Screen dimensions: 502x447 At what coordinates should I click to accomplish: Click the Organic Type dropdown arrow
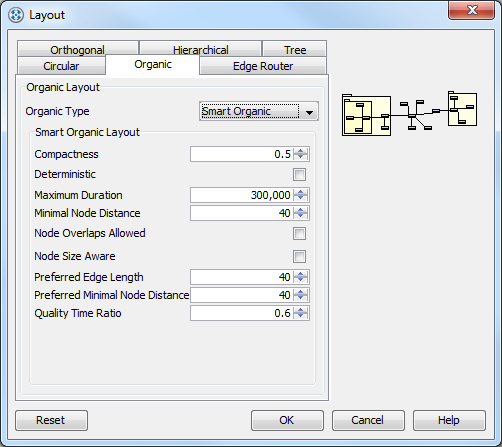(x=309, y=113)
